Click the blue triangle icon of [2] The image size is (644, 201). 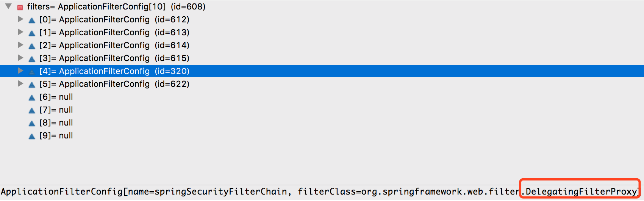[32, 46]
